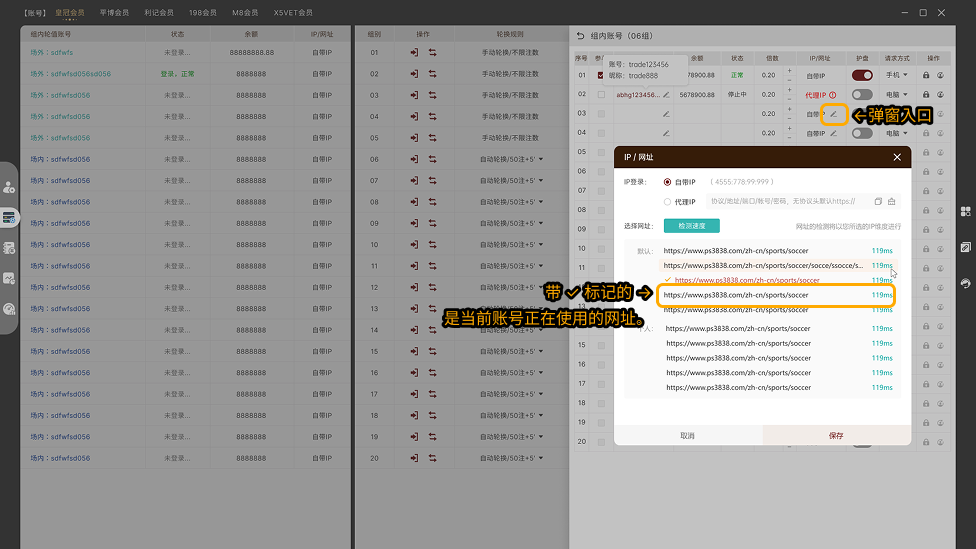Click the lock icon in account row 17
This screenshot has width=976, height=549.
point(926,384)
